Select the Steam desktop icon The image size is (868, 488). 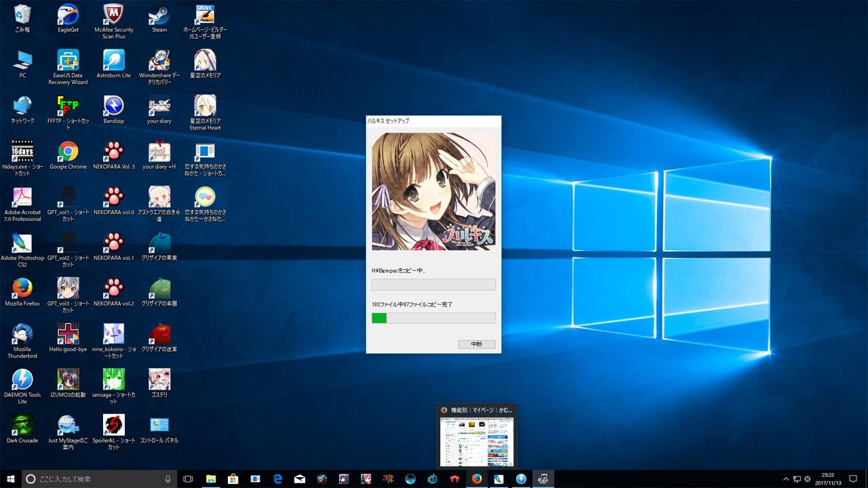pyautogui.click(x=159, y=19)
